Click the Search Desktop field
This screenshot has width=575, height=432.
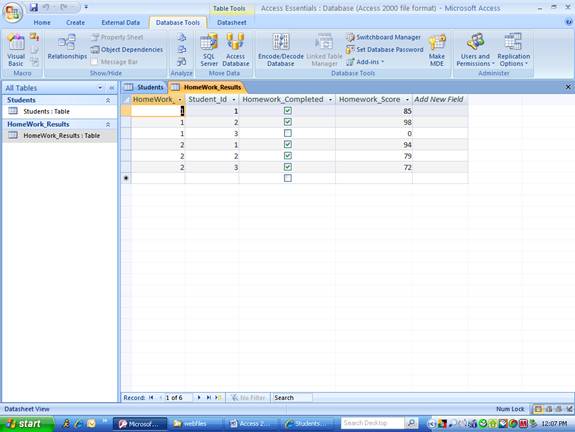[372, 424]
